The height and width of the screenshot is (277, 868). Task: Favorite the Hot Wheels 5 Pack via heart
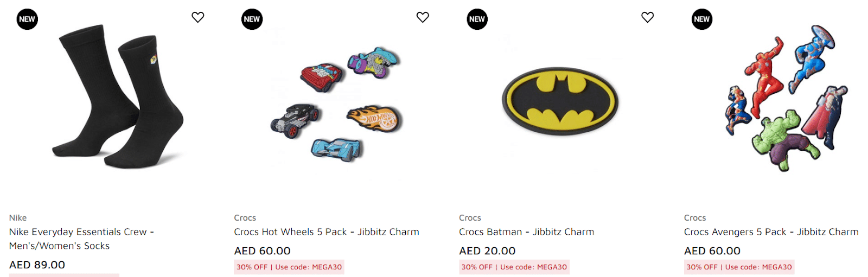[x=423, y=17]
